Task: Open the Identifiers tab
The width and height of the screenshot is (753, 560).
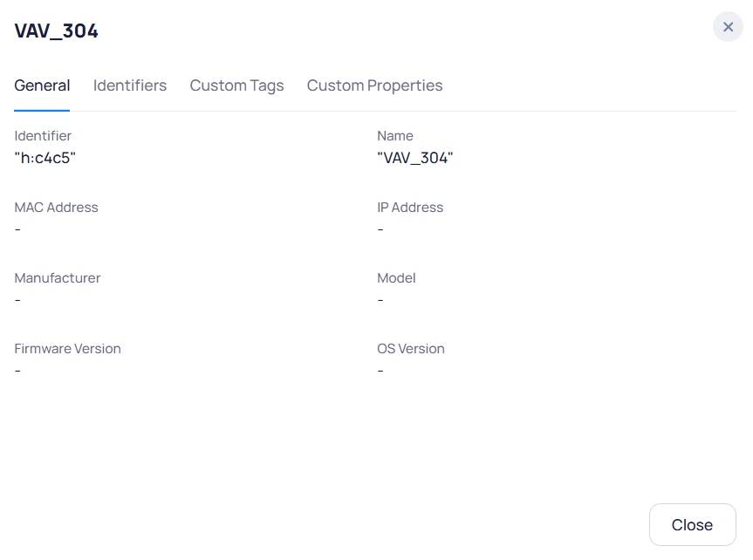Action: point(130,85)
